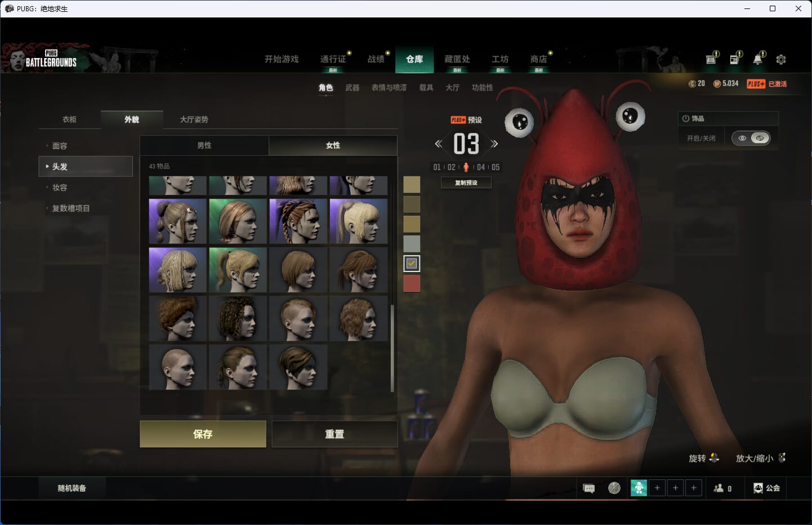
Task: Open the settings gear icon
Action: pyautogui.click(x=780, y=59)
